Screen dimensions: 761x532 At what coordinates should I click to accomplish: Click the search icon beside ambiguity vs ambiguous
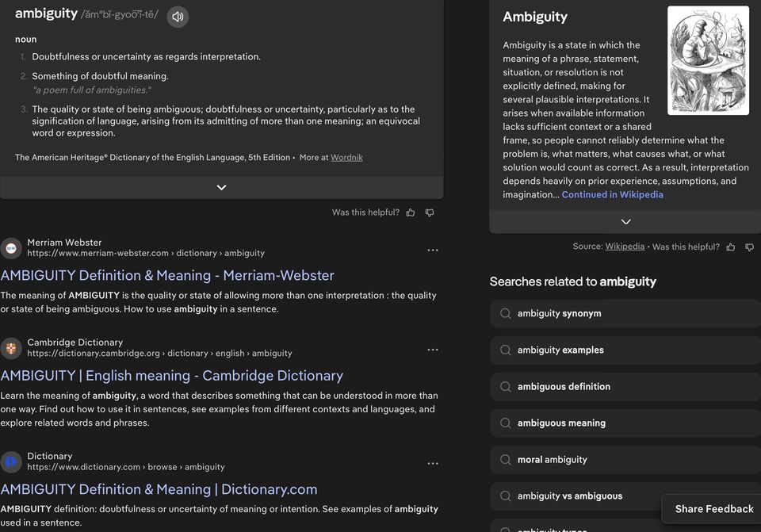point(505,496)
